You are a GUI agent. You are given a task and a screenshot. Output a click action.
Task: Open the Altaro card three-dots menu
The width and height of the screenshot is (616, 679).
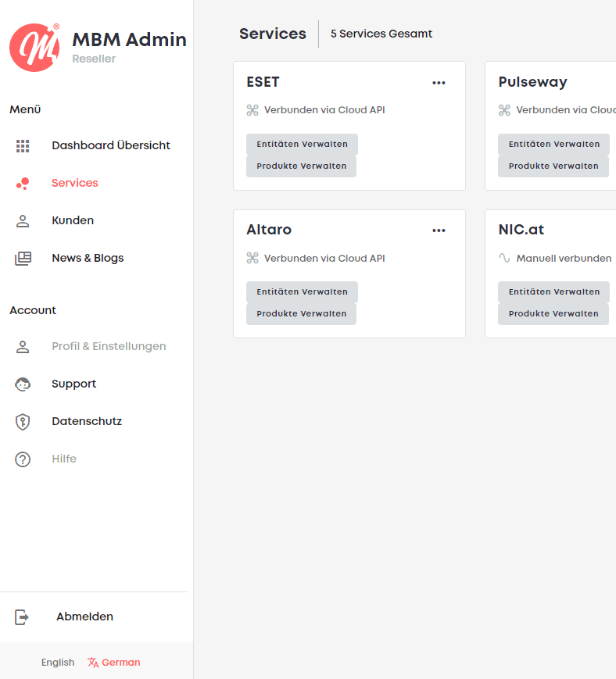click(439, 231)
